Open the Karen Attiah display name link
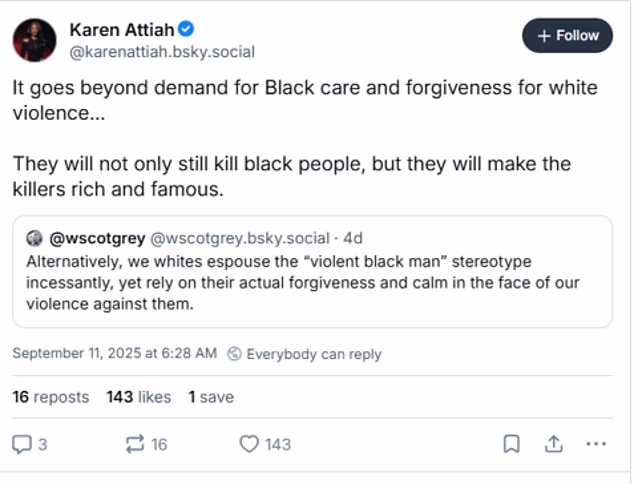The image size is (634, 484). (122, 30)
